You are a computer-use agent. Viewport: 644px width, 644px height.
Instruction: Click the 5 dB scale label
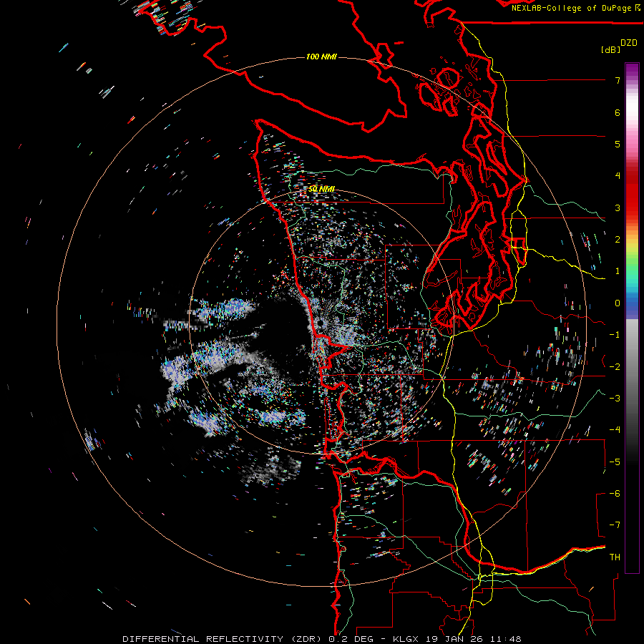click(618, 144)
